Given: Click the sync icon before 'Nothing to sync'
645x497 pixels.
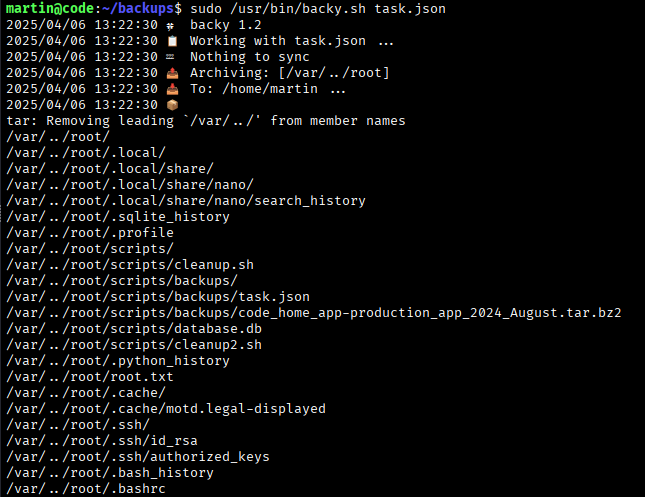Looking at the screenshot, I should (171, 56).
